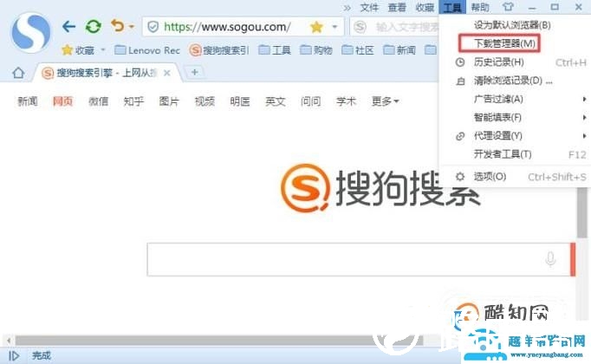Click the Sogou search engine icon in search box
591x364 pixels.
(x=360, y=27)
